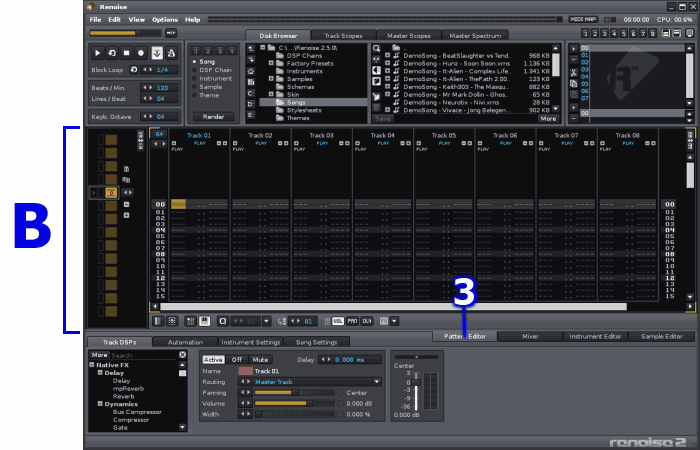Expand the Samples folder
This screenshot has height=450, width=700.
pyautogui.click(x=271, y=79)
